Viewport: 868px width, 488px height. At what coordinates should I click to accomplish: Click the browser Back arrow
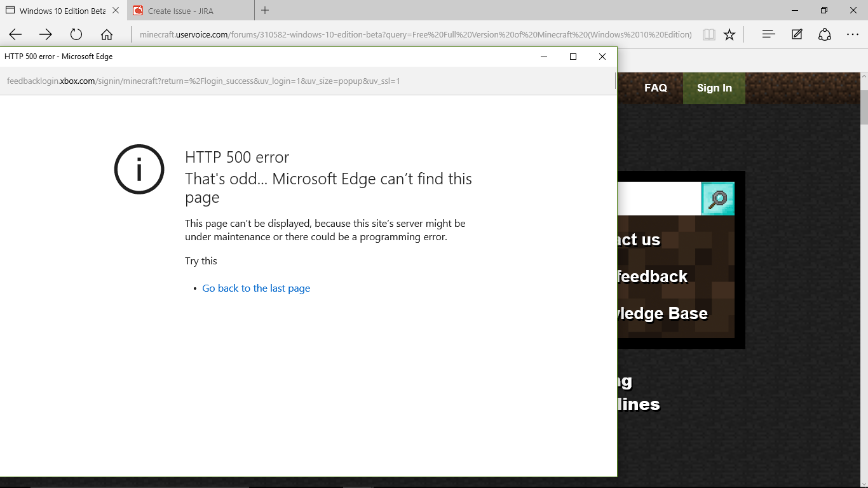coord(15,34)
